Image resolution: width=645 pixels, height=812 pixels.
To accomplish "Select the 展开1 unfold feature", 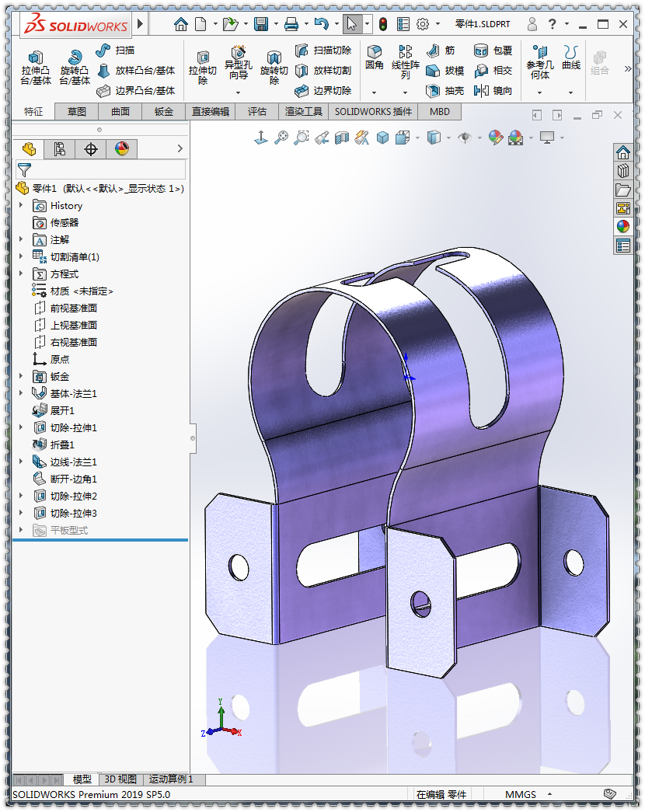I will click(54, 410).
